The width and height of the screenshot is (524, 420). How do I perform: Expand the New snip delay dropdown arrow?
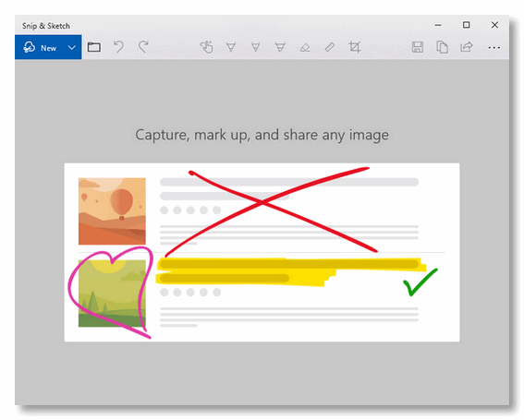pyautogui.click(x=72, y=47)
